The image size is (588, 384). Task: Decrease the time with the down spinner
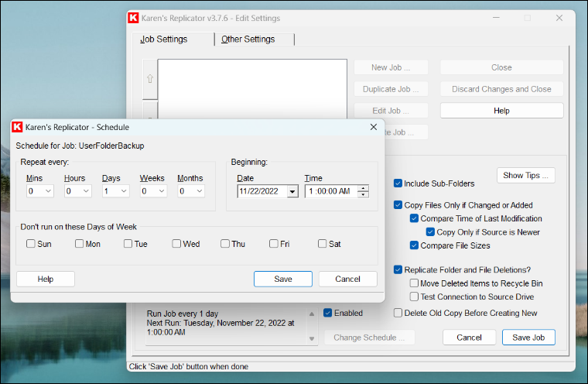coord(363,194)
